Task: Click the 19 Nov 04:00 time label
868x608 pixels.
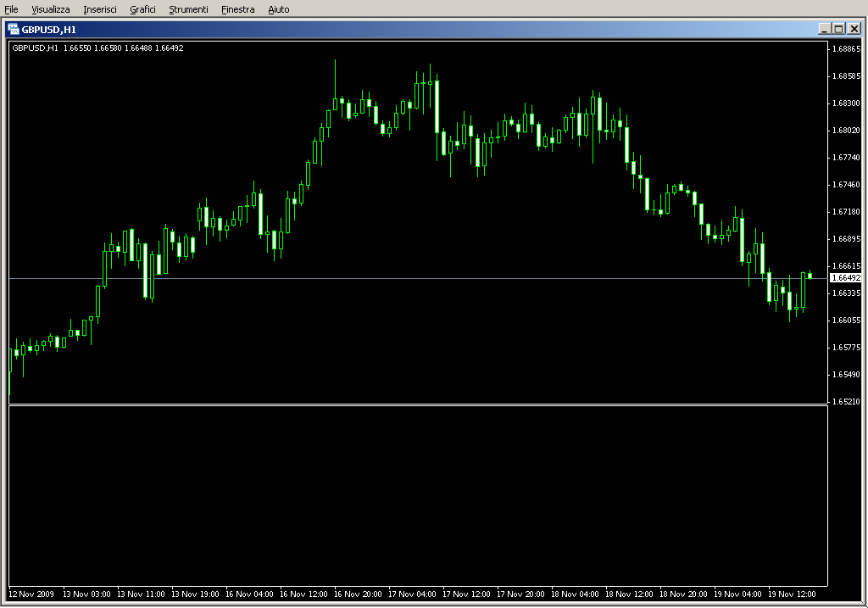Action: coord(738,594)
